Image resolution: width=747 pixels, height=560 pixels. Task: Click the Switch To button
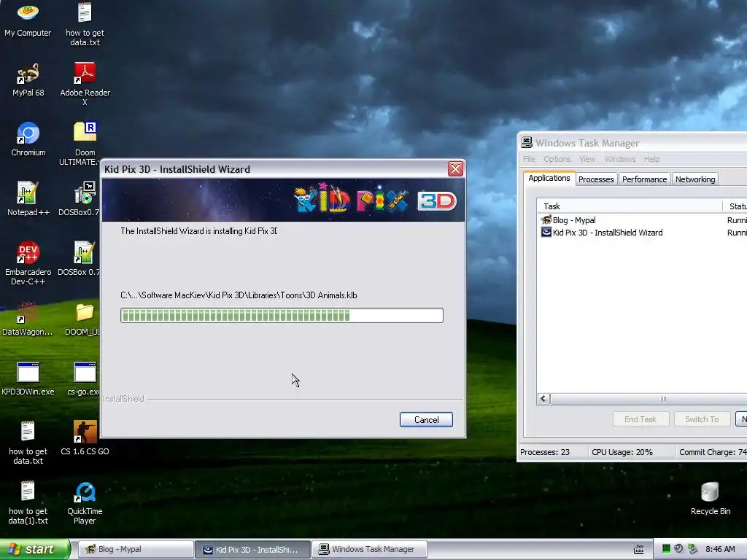[x=702, y=419]
